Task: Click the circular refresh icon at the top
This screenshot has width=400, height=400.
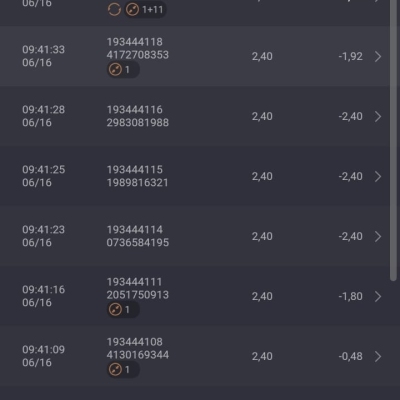Action: point(114,9)
